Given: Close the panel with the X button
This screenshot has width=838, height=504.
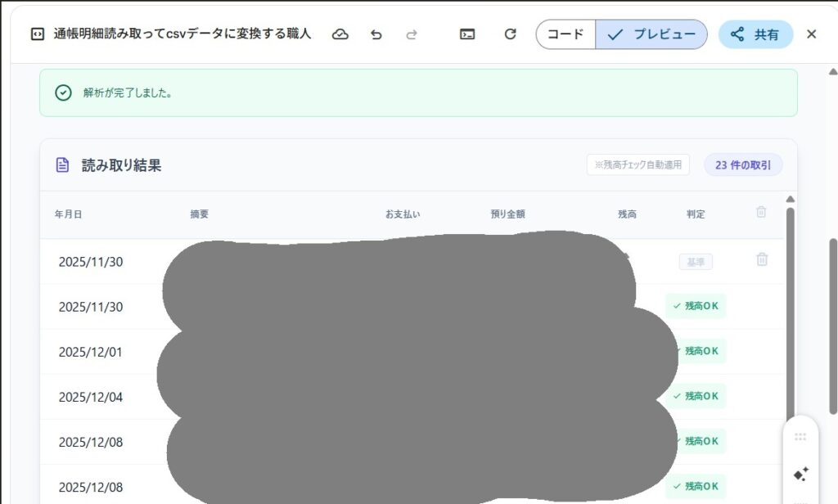Looking at the screenshot, I should point(811,34).
